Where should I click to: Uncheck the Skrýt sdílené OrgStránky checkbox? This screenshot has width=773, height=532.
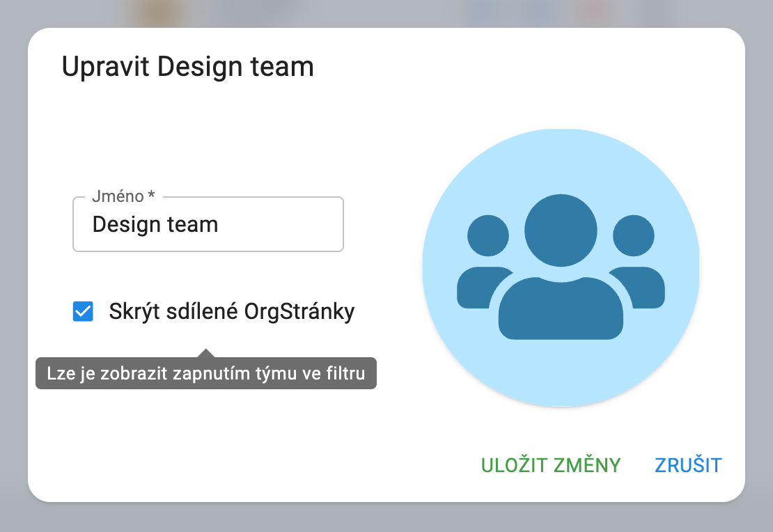tap(83, 311)
